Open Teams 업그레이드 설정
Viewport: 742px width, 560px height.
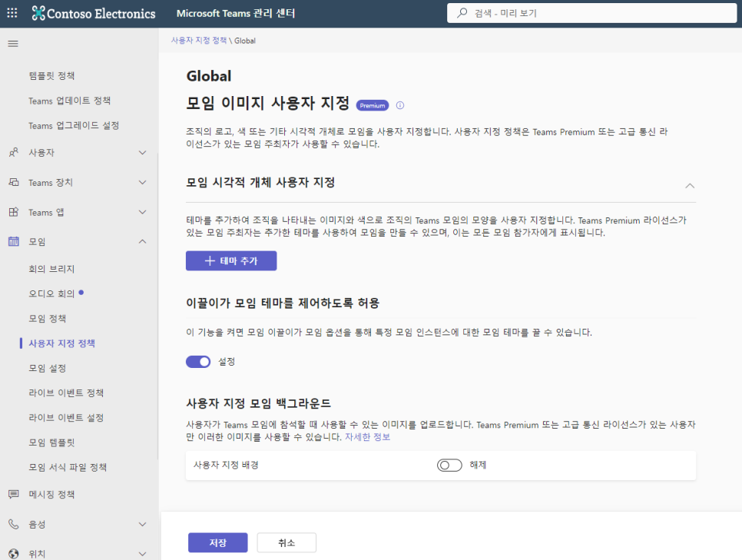[x=74, y=125]
